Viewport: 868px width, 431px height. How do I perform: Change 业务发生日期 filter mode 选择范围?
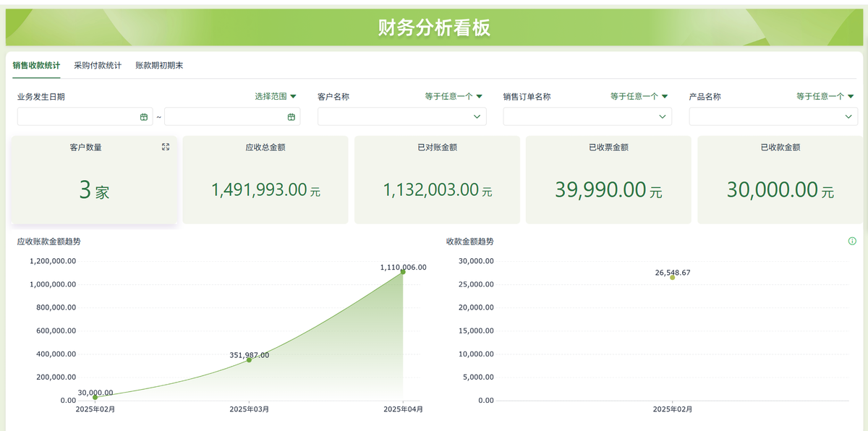pos(276,96)
